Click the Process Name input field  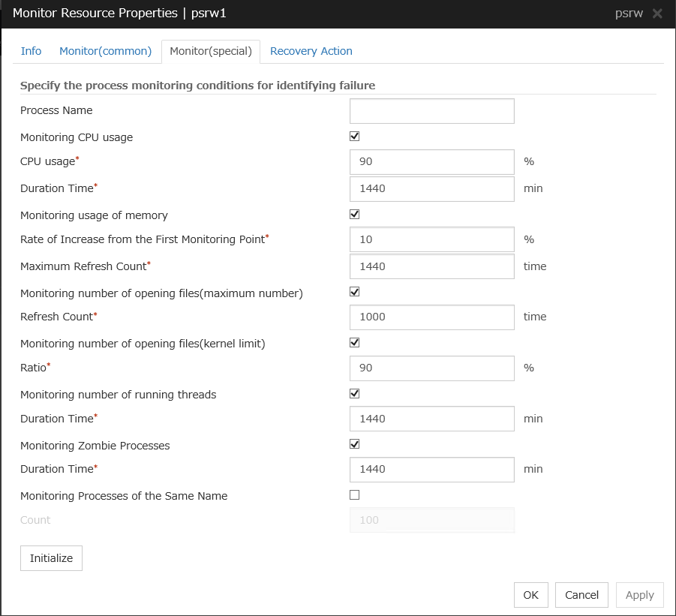point(431,111)
